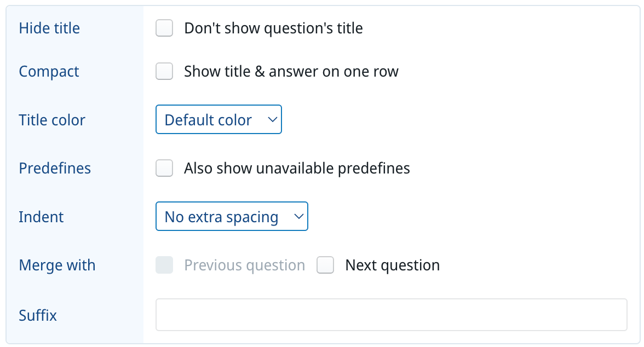Click the "Hide title" row label
This screenshot has height=347, width=644.
[x=49, y=28]
